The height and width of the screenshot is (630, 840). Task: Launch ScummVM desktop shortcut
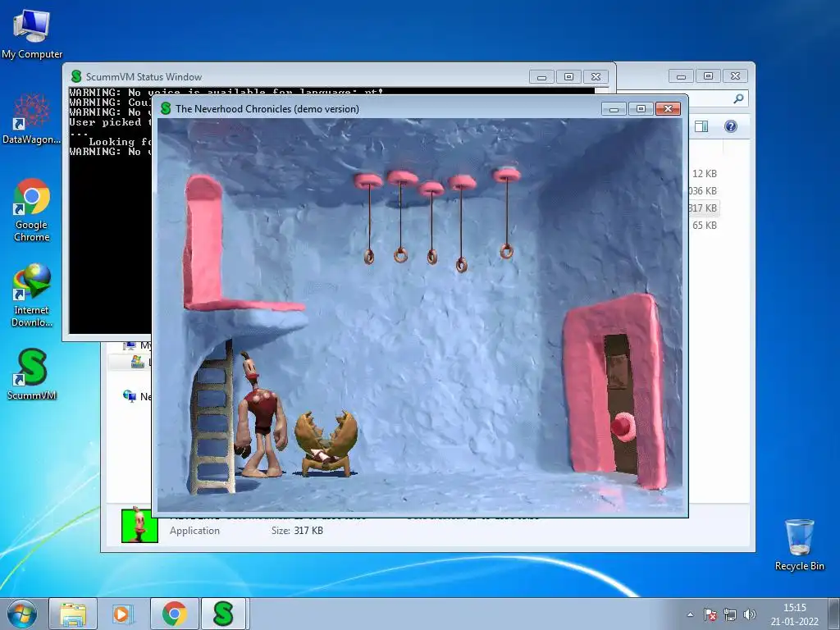(32, 374)
